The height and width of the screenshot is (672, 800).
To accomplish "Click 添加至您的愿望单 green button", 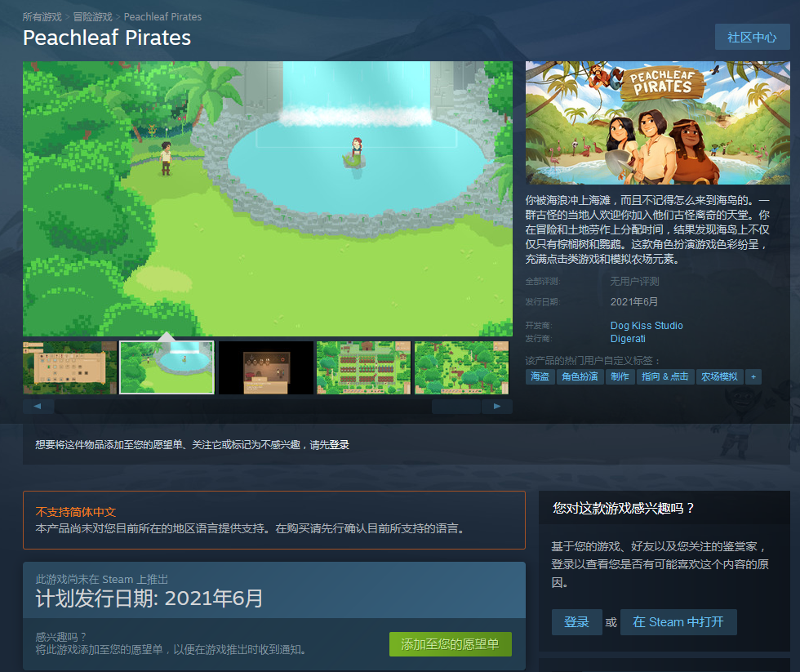I will click(x=450, y=644).
